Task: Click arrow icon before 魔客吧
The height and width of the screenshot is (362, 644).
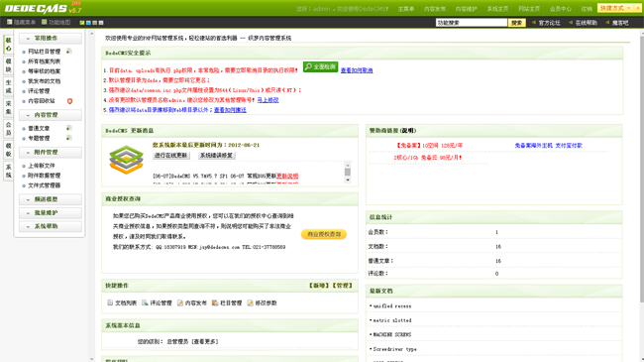Action: click(607, 22)
